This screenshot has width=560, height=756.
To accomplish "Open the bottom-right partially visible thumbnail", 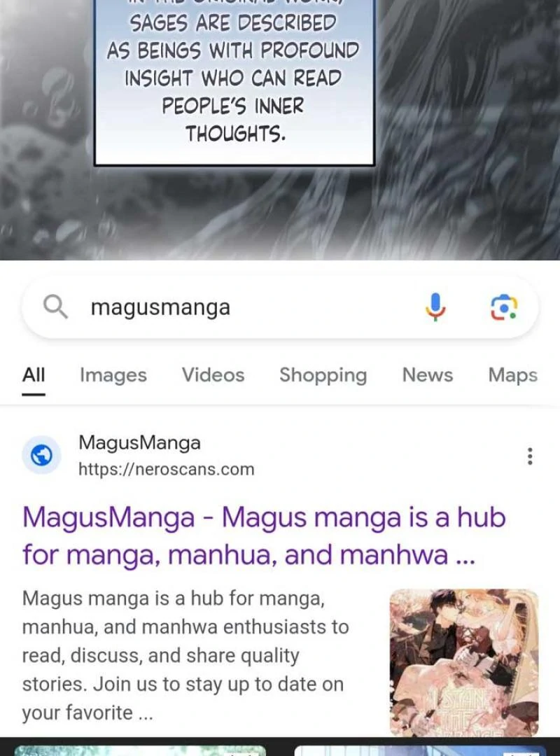I will tap(420, 750).
